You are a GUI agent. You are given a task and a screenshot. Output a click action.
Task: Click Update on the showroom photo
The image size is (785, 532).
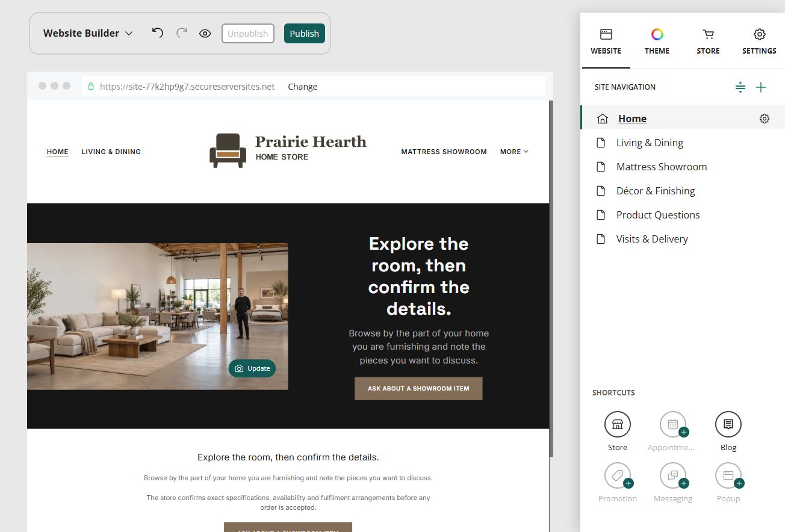(252, 368)
